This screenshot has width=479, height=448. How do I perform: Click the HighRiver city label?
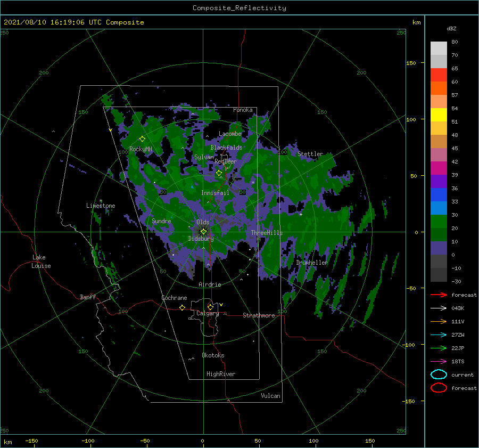click(x=221, y=374)
